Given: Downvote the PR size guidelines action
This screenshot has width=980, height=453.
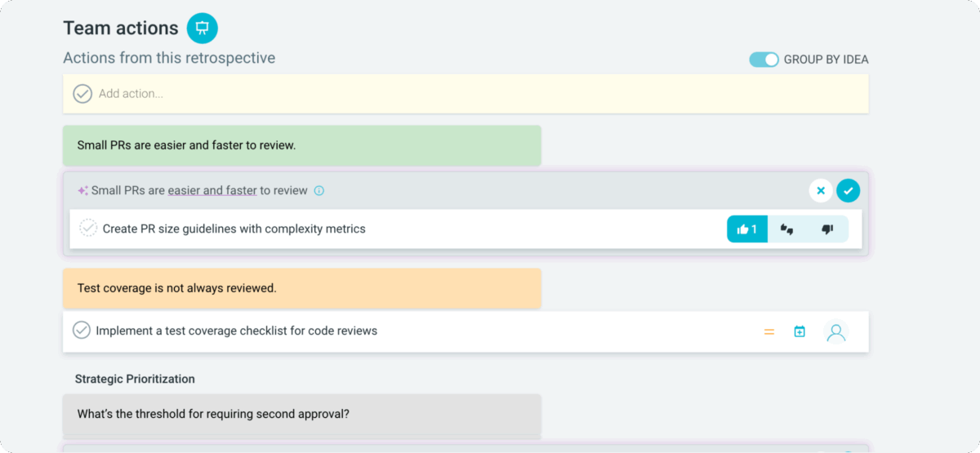Looking at the screenshot, I should click(827, 229).
